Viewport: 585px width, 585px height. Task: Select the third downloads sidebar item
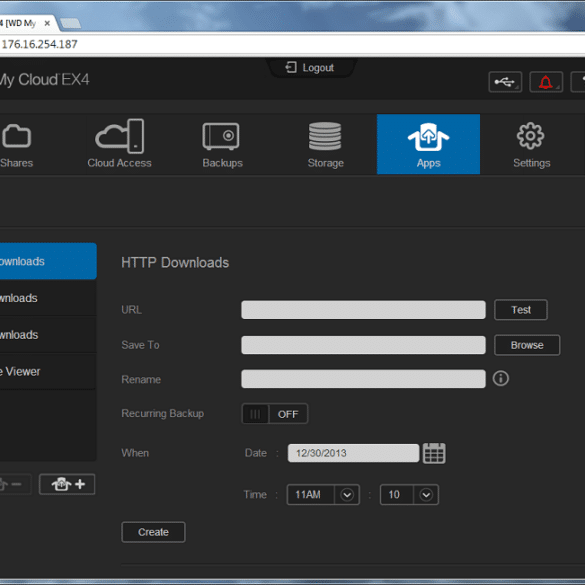(48, 335)
